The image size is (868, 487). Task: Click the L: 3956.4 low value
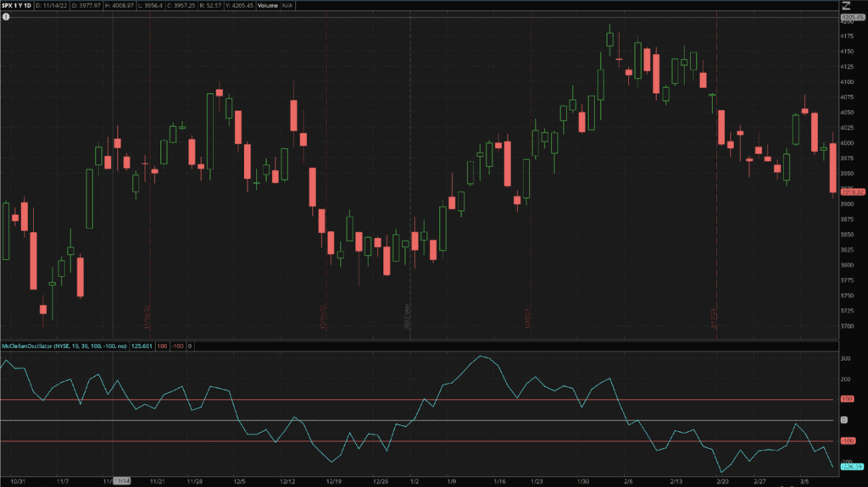(x=150, y=6)
